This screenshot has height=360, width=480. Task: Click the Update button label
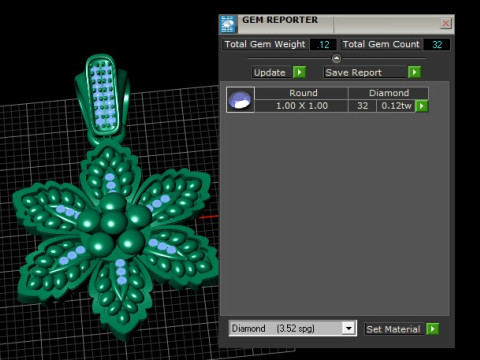coord(272,72)
